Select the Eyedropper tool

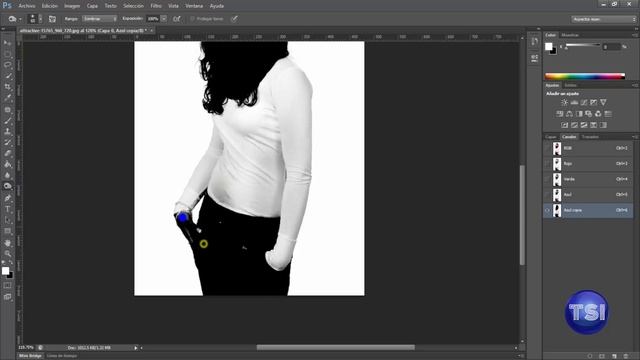coord(7,98)
